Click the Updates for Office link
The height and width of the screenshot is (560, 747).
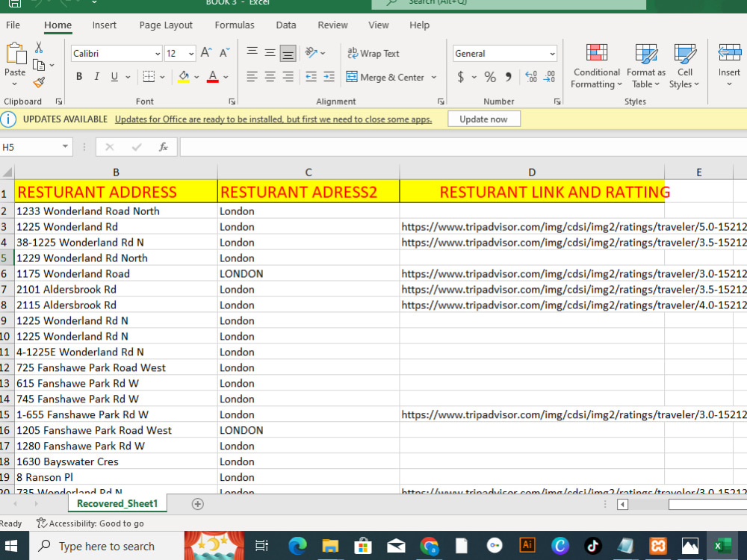click(x=273, y=119)
